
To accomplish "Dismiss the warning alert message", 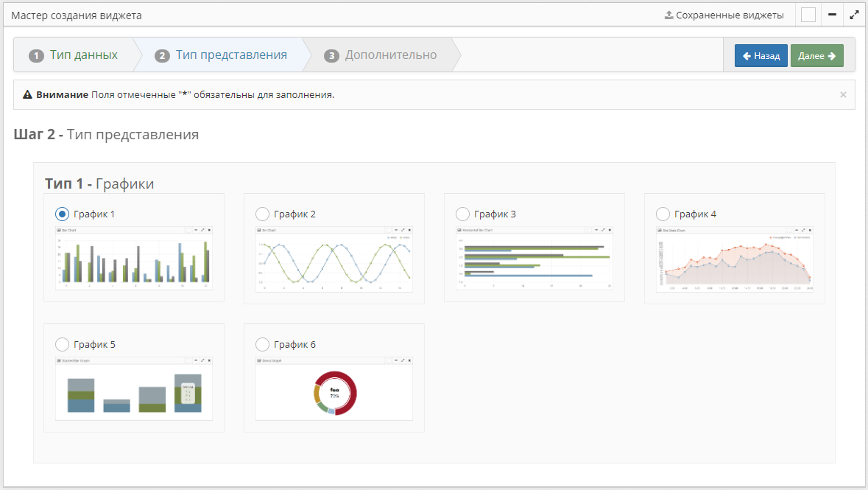I will tap(843, 94).
